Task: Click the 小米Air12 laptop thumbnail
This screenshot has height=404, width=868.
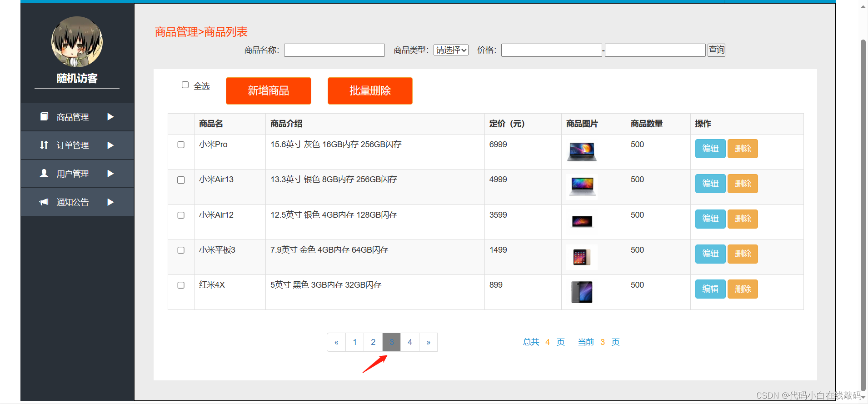Action: point(582,221)
